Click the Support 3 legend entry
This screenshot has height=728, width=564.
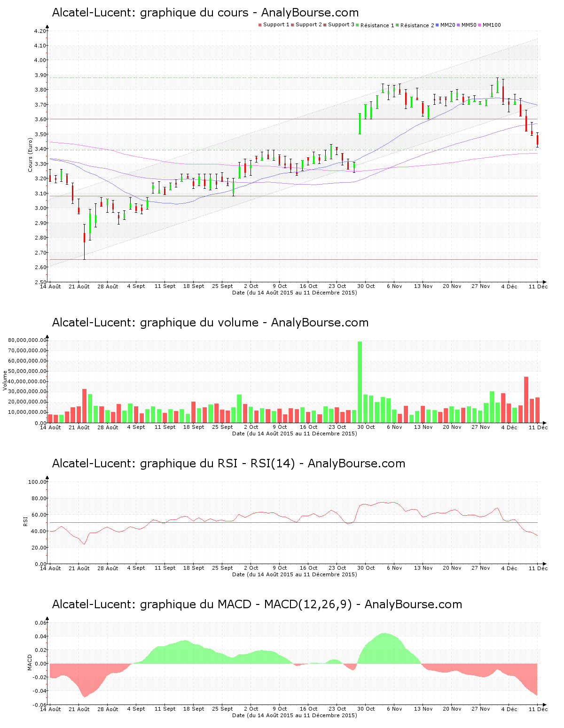click(339, 25)
